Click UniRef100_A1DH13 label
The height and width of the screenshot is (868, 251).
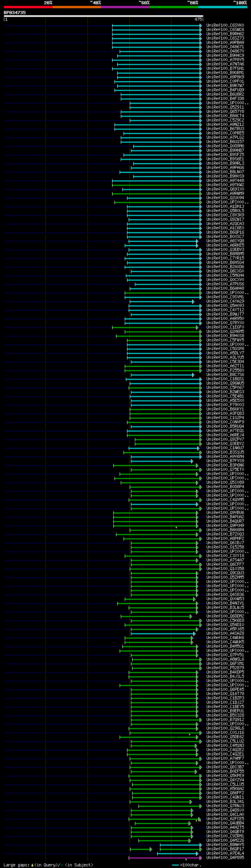pos(225,207)
